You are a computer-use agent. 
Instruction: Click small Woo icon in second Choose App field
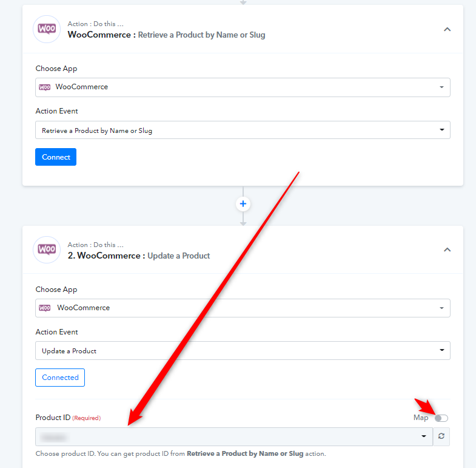coord(45,308)
